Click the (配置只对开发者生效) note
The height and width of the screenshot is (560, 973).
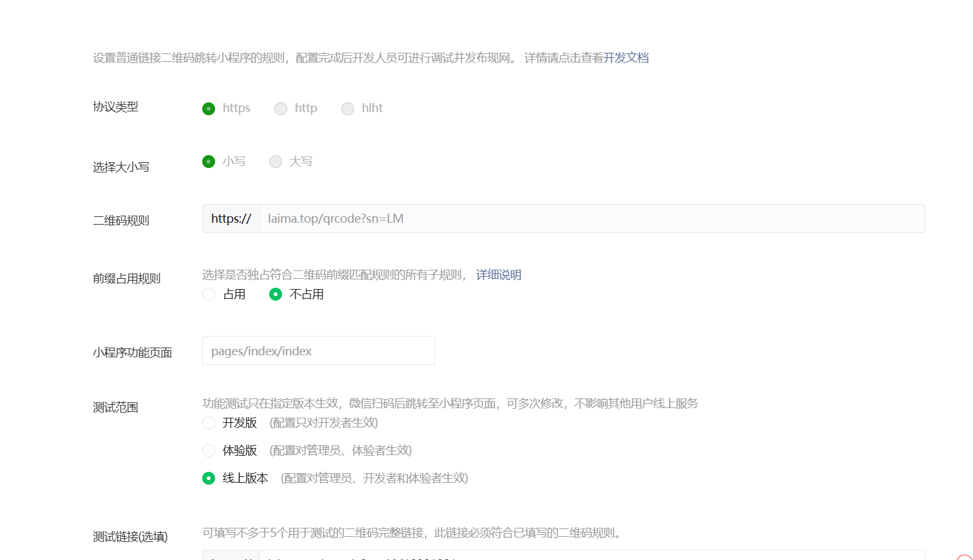coord(323,423)
